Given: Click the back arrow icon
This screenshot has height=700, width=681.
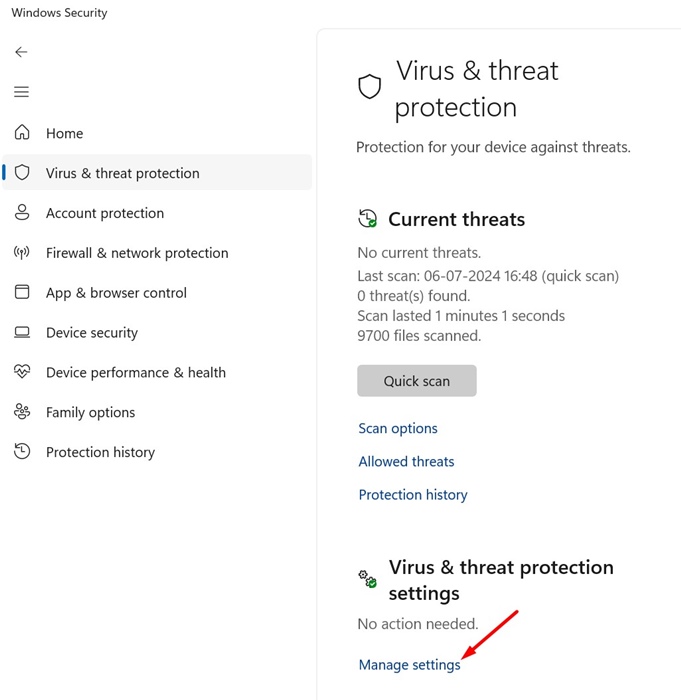Looking at the screenshot, I should coord(21,52).
